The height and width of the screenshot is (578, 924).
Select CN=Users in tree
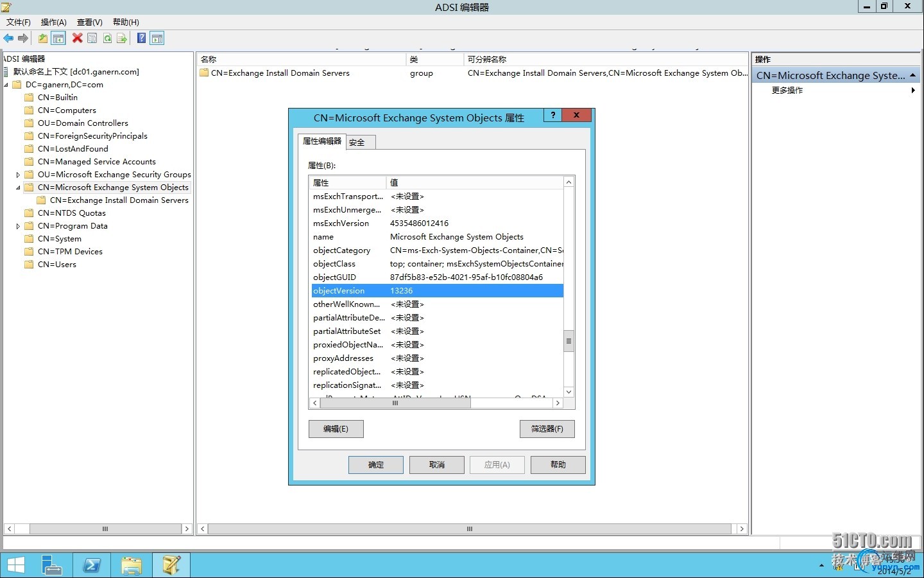[x=57, y=265]
